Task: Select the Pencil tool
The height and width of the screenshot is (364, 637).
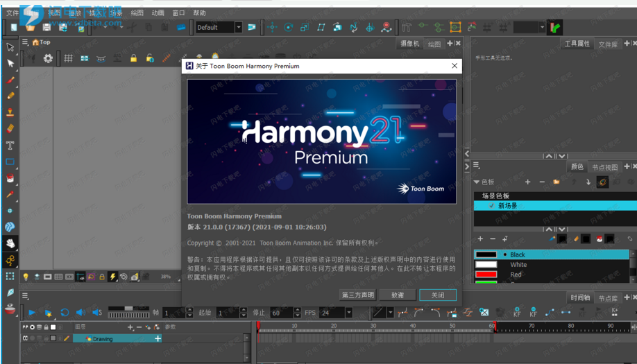Action: coord(10,96)
